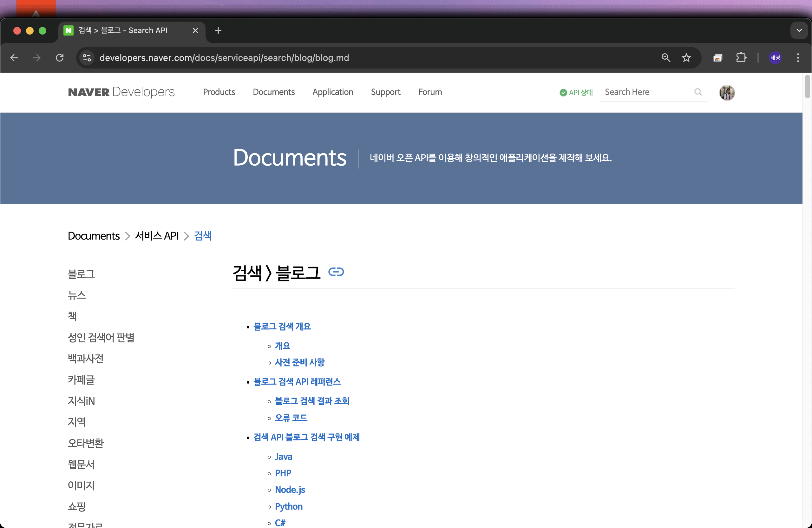Open the Chrome three-dot menu
Viewport: 812px width, 528px height.
pyautogui.click(x=798, y=58)
